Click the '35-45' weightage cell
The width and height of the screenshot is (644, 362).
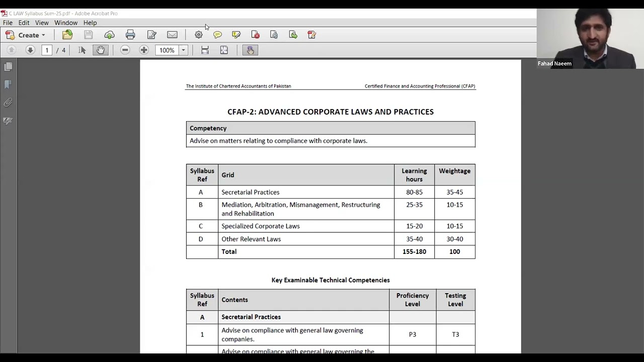(455, 192)
